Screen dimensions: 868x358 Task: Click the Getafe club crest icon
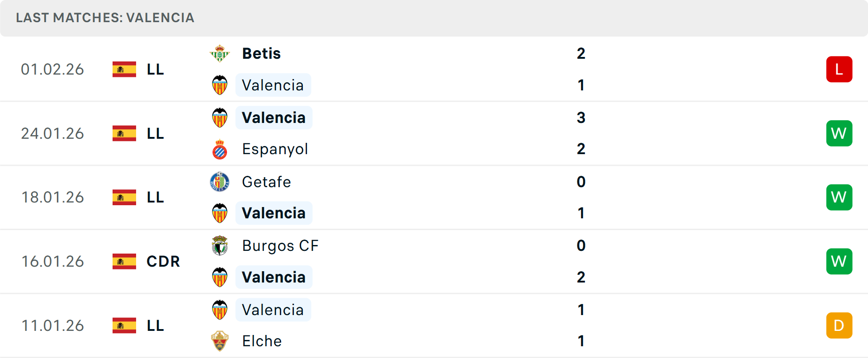click(220, 182)
